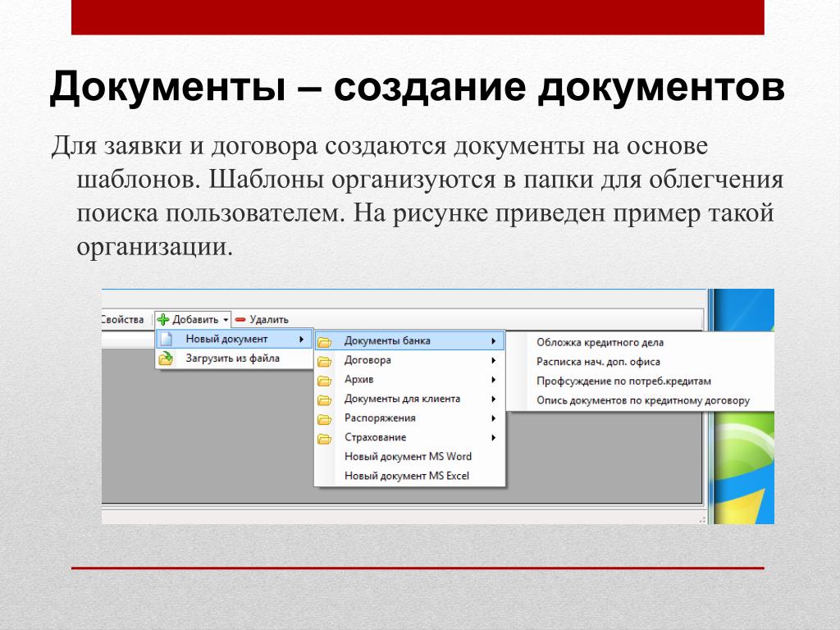Create Новый документ MS Word

[410, 456]
